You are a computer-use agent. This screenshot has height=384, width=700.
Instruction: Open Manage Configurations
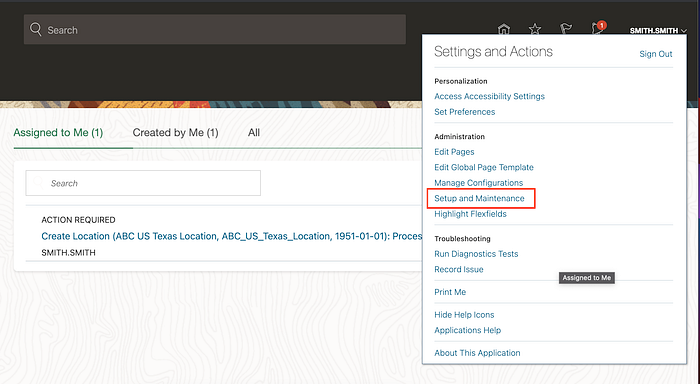click(478, 183)
